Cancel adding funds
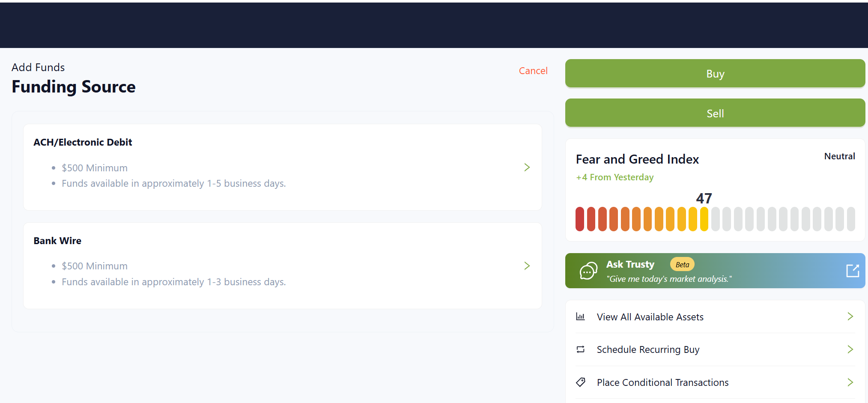 pyautogui.click(x=533, y=71)
